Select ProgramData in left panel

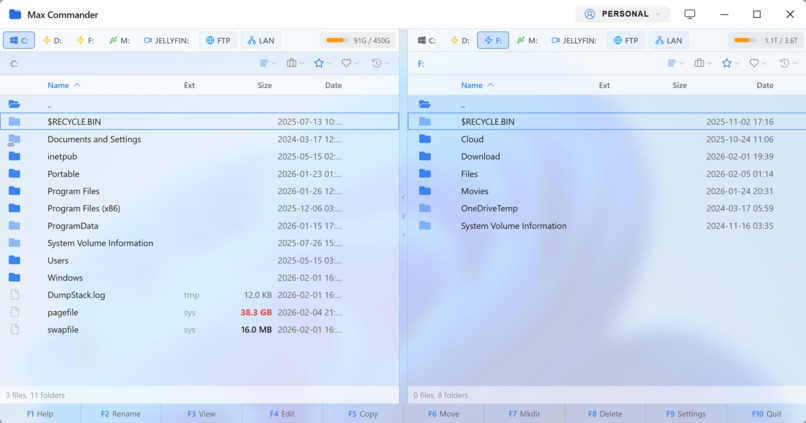click(199, 226)
